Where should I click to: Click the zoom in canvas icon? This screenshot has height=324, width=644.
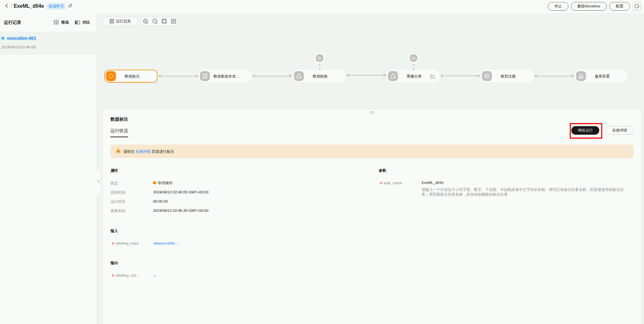pyautogui.click(x=145, y=21)
